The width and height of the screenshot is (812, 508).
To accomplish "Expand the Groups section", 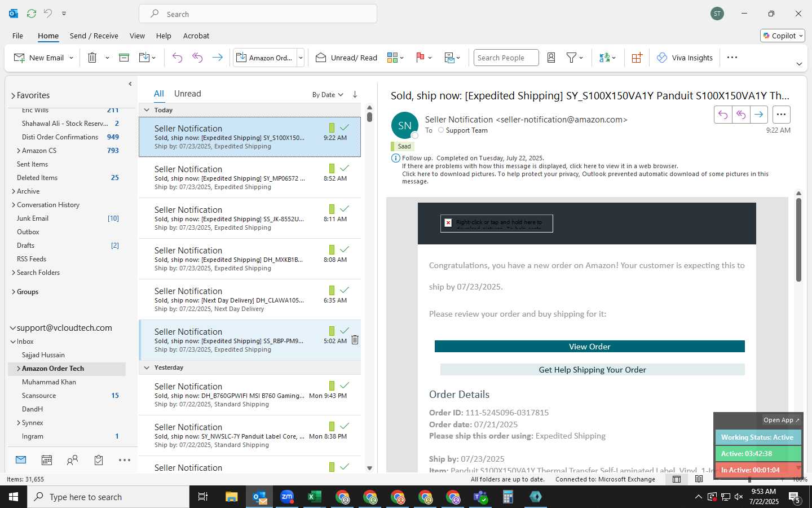I will (14, 292).
